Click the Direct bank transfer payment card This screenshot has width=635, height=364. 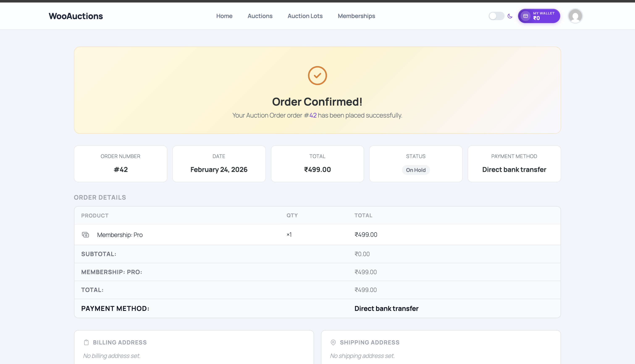[514, 164]
